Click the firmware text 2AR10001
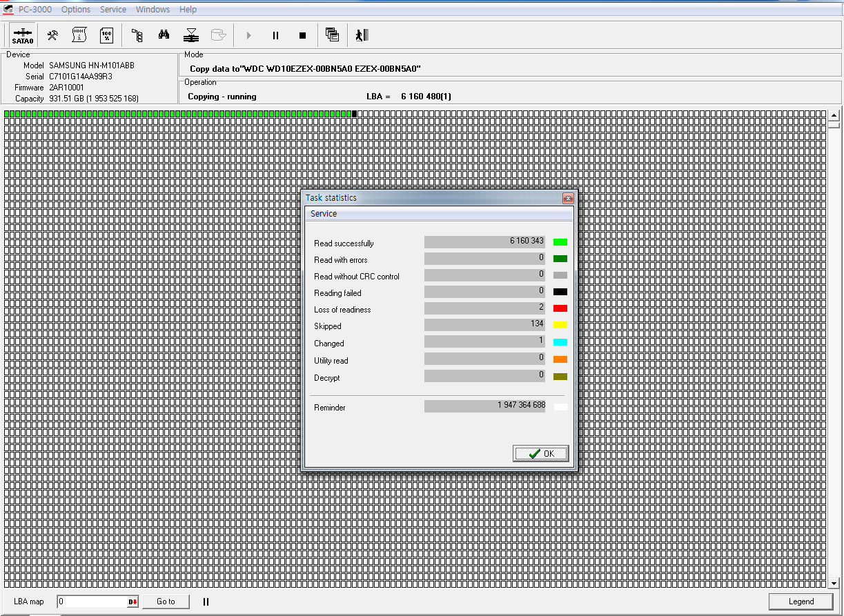The image size is (844, 616). 66,88
